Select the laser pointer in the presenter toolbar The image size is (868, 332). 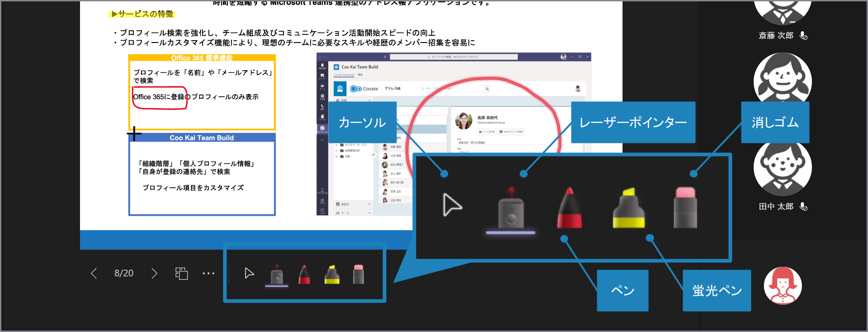pos(277,275)
